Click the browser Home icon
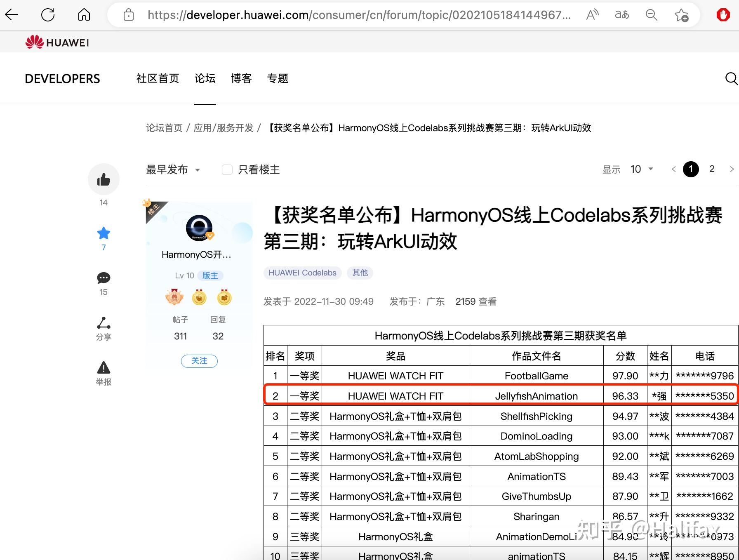The image size is (739, 560). 84,14
